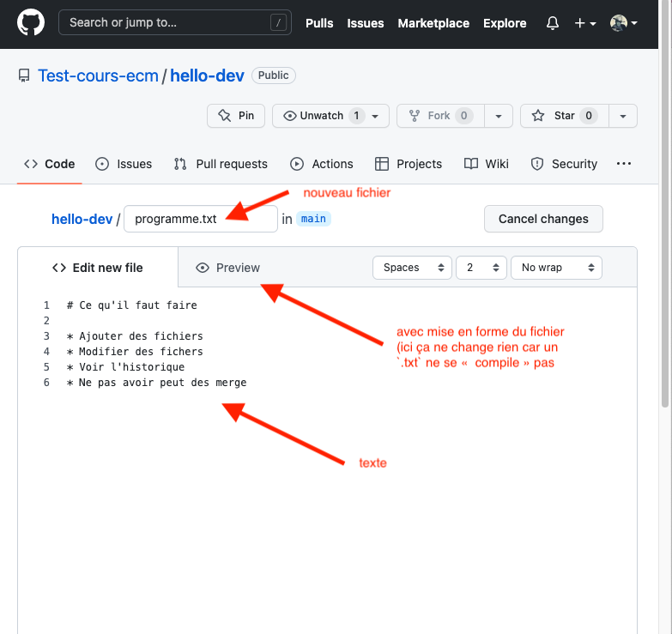
Task: Switch to the Preview tab
Action: (x=227, y=268)
